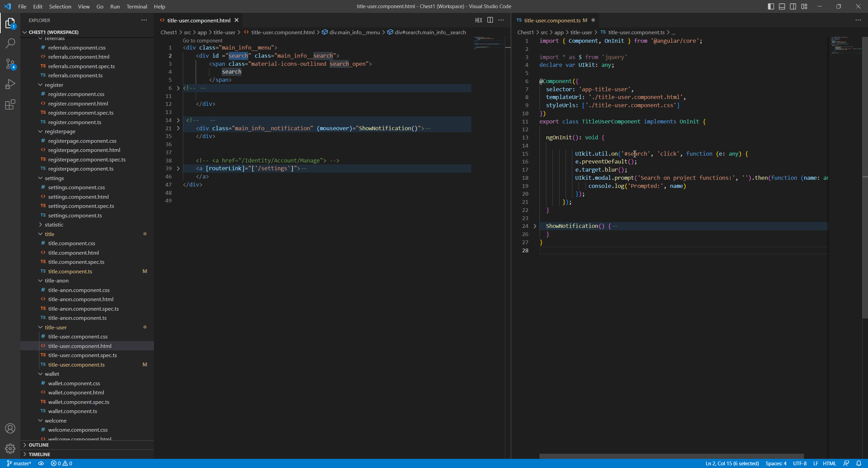Toggle the bottom panel layout button
Image resolution: width=868 pixels, height=468 pixels.
click(x=782, y=6)
